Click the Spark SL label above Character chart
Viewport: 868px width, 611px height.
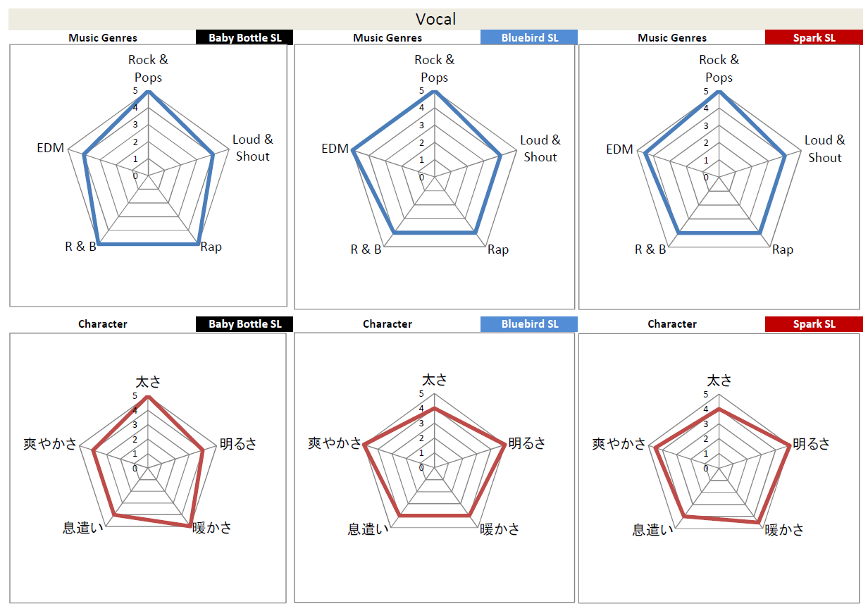(814, 324)
